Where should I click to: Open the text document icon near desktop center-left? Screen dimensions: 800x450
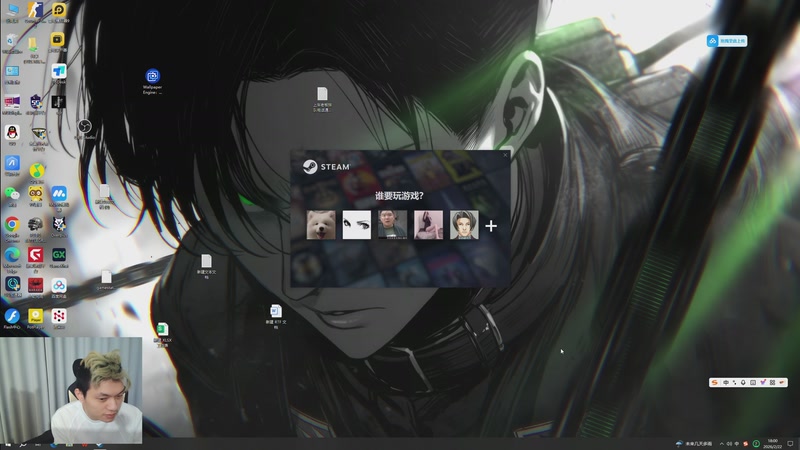point(206,266)
